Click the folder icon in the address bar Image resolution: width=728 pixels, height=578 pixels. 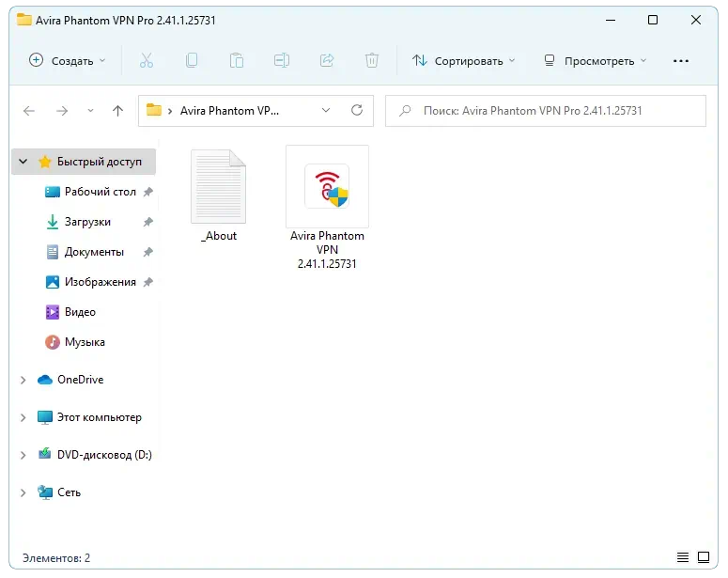154,110
